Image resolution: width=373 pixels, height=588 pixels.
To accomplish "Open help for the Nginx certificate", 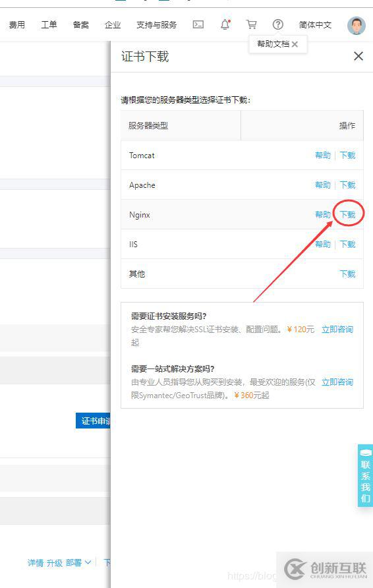I will pos(323,214).
